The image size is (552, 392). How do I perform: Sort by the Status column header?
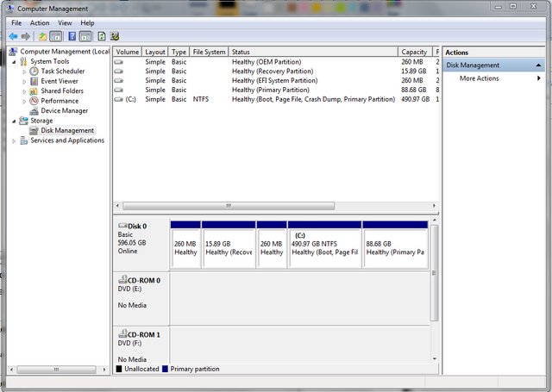pos(313,52)
